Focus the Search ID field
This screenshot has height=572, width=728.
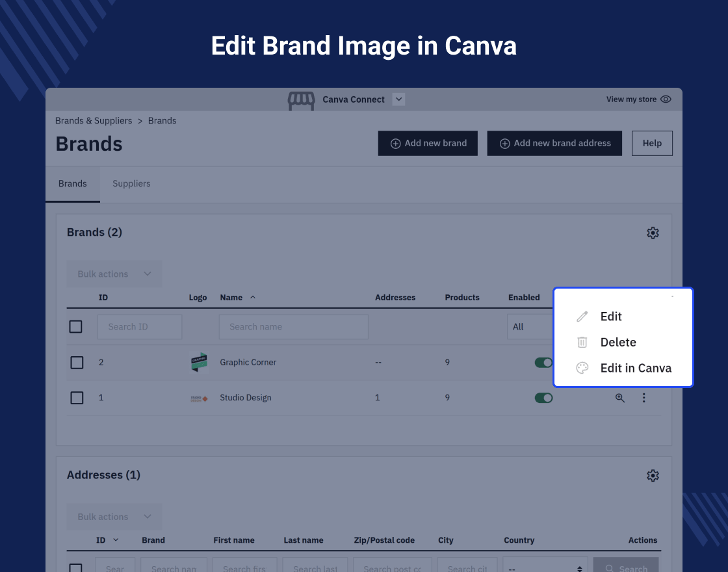(x=140, y=327)
